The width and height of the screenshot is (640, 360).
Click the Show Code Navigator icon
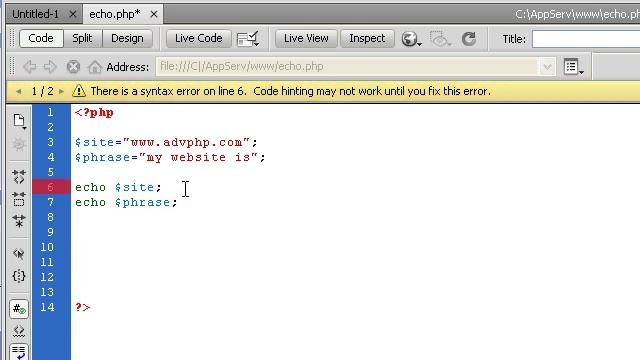(19, 144)
